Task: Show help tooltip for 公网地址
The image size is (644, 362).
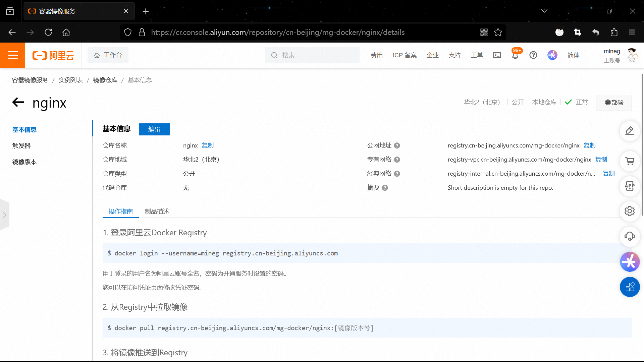Action: click(x=397, y=146)
